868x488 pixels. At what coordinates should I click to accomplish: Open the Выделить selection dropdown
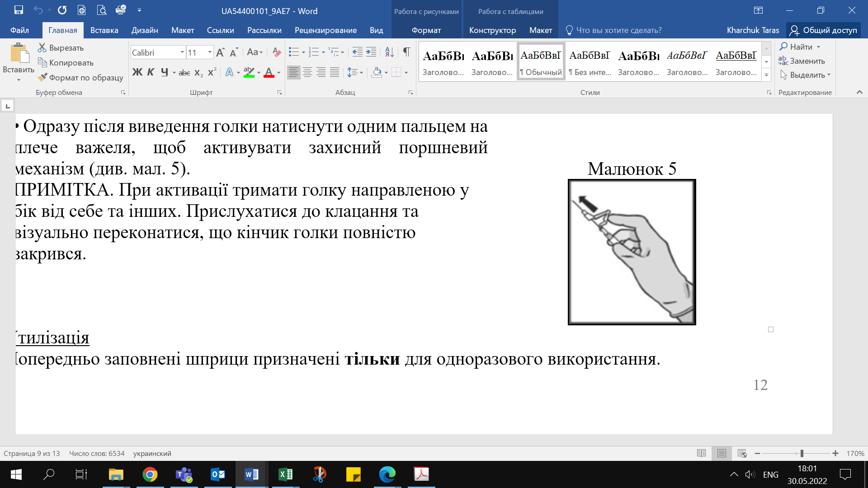pos(806,75)
